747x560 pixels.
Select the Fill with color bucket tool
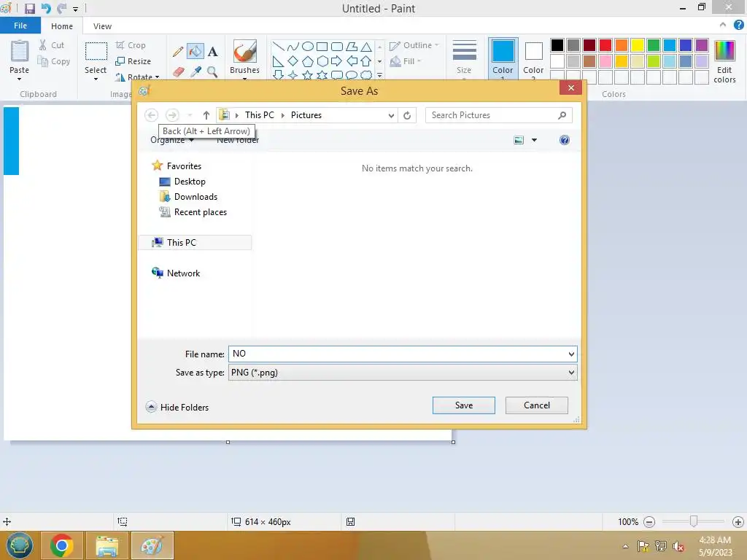pyautogui.click(x=196, y=52)
